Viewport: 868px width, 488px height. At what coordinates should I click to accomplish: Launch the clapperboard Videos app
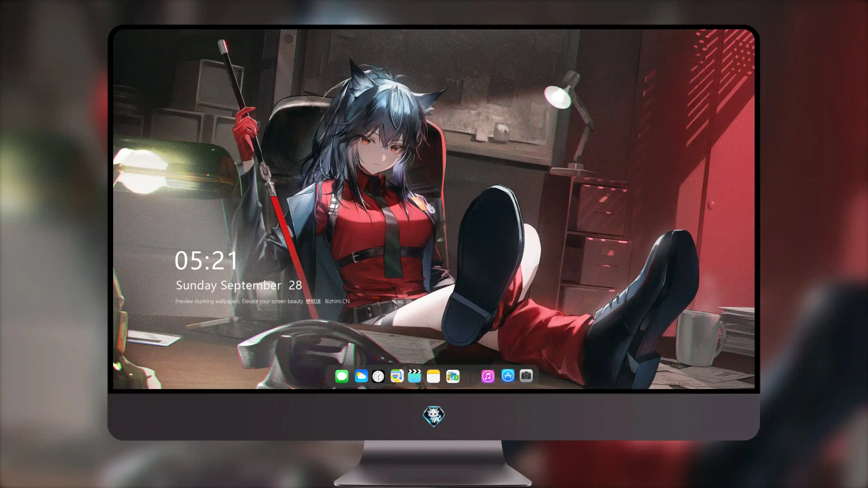click(x=415, y=376)
